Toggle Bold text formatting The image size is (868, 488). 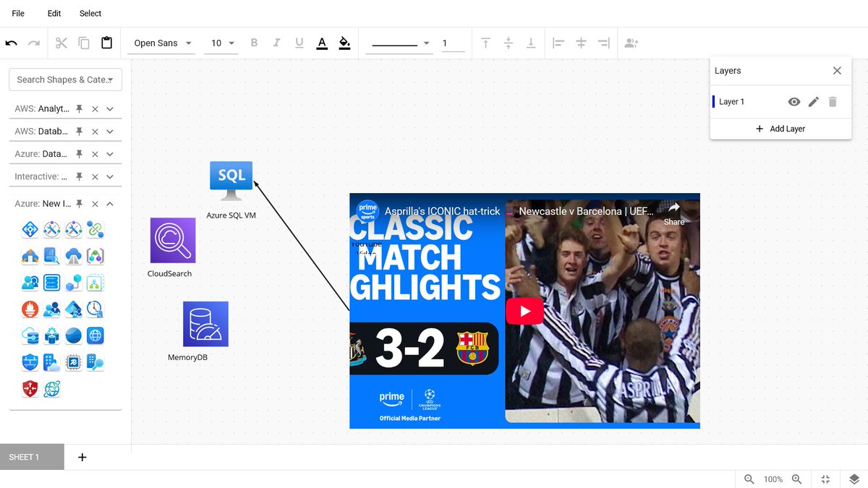point(254,43)
